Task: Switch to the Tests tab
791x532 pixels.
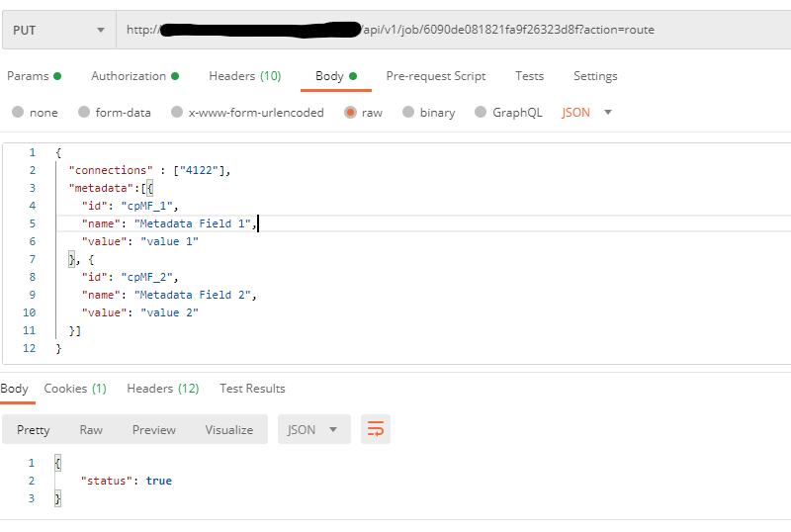Action: pos(529,76)
